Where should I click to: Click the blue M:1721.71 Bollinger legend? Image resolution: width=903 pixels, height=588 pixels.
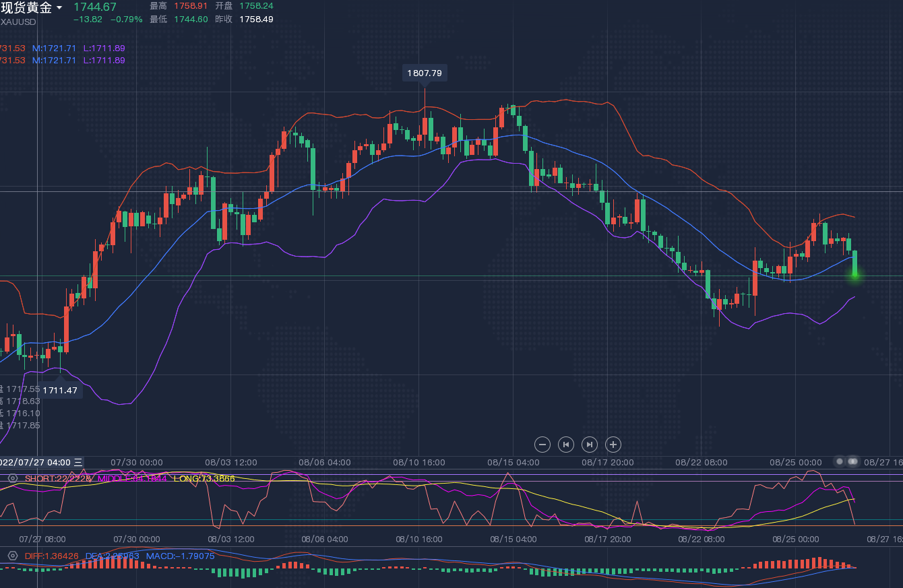[55, 48]
